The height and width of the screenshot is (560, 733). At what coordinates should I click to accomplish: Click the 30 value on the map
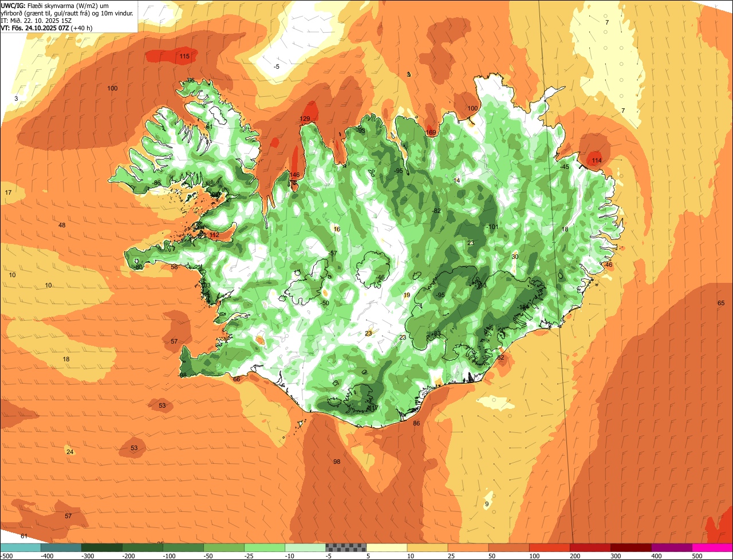(514, 257)
